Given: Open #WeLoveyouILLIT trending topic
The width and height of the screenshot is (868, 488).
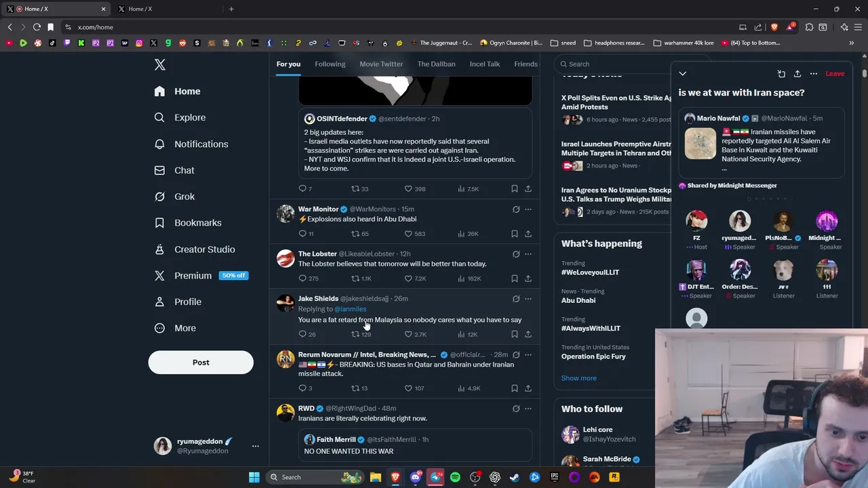Looking at the screenshot, I should [590, 272].
